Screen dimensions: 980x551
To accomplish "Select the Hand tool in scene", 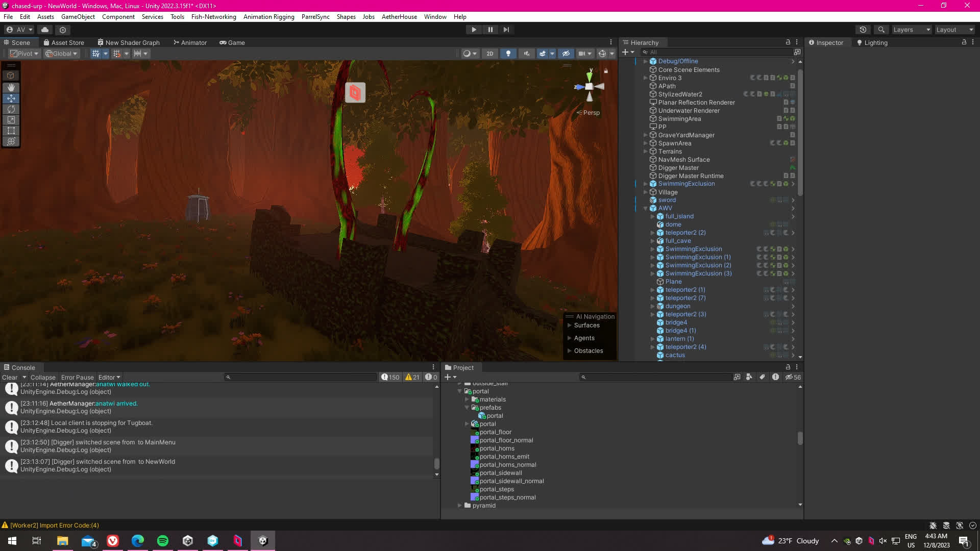I will [11, 87].
